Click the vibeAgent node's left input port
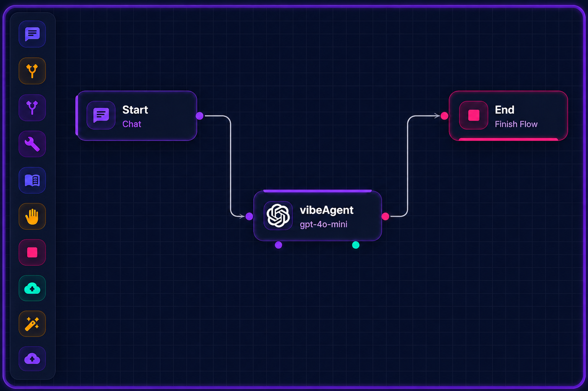This screenshot has width=588, height=391. pyautogui.click(x=249, y=216)
